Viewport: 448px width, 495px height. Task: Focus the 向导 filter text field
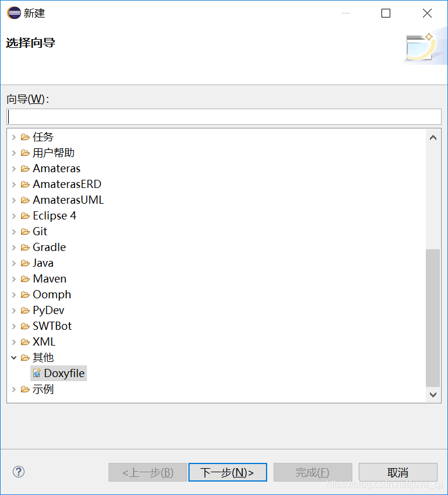223,117
